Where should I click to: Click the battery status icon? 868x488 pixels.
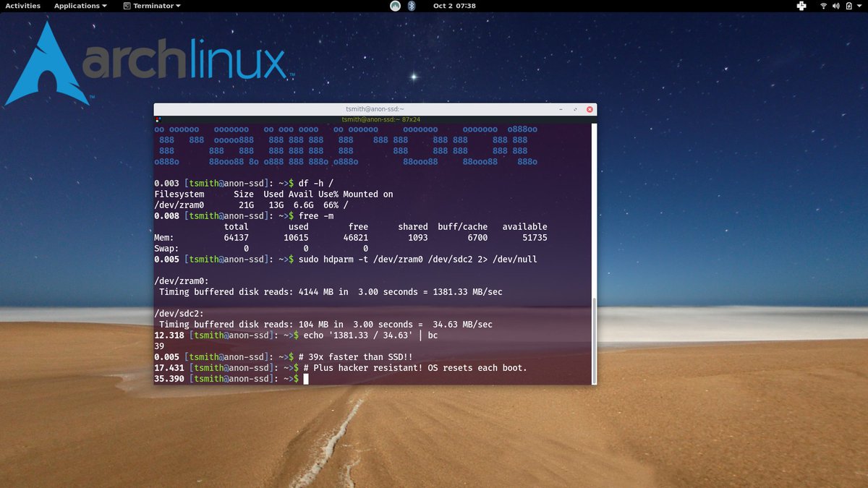tap(848, 6)
